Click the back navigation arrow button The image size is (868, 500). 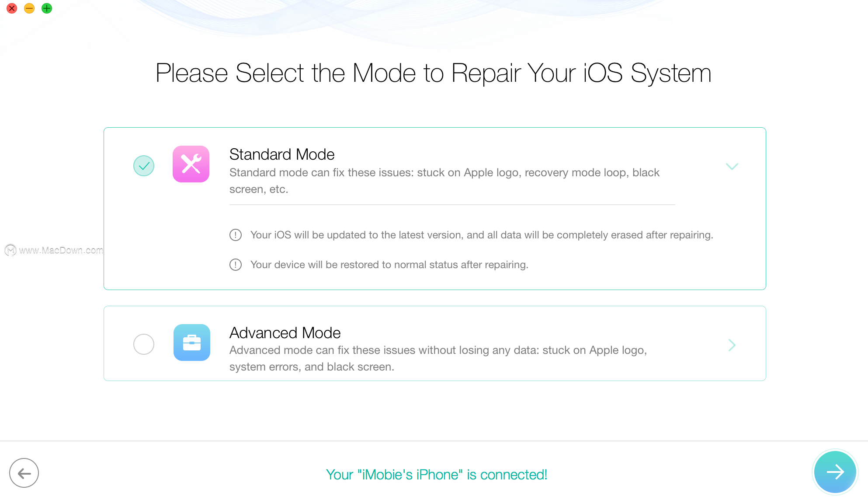pyautogui.click(x=24, y=472)
